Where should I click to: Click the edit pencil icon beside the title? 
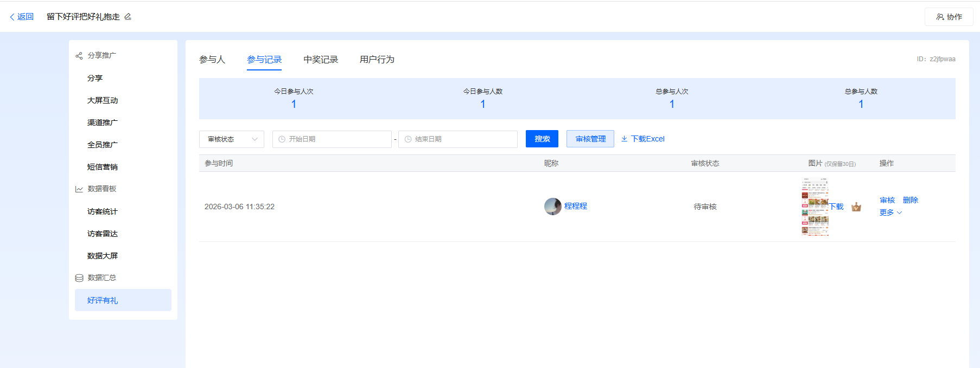coord(128,17)
